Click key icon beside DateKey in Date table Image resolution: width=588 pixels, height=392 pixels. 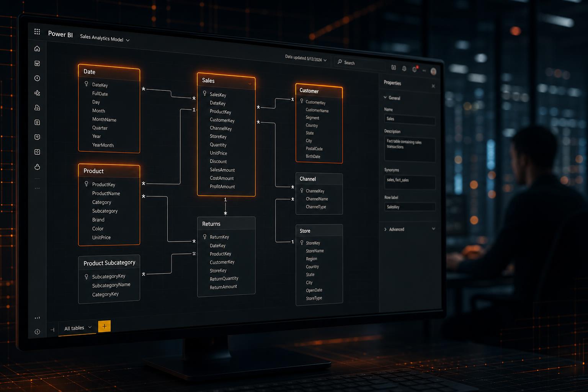pos(87,84)
